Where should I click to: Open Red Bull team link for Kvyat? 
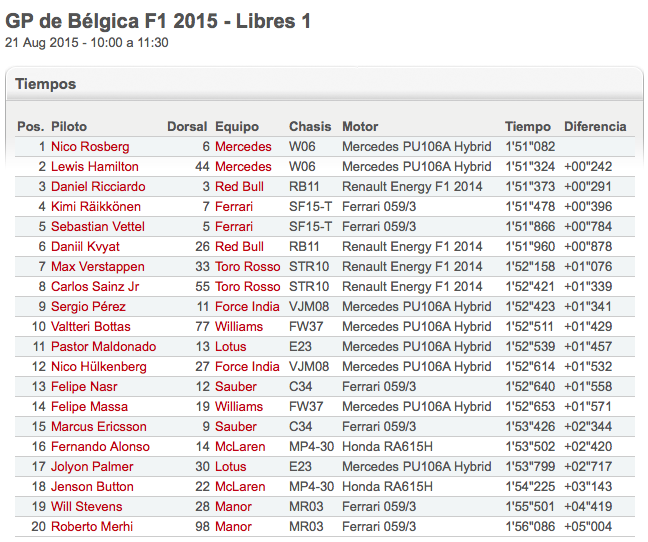(x=239, y=247)
